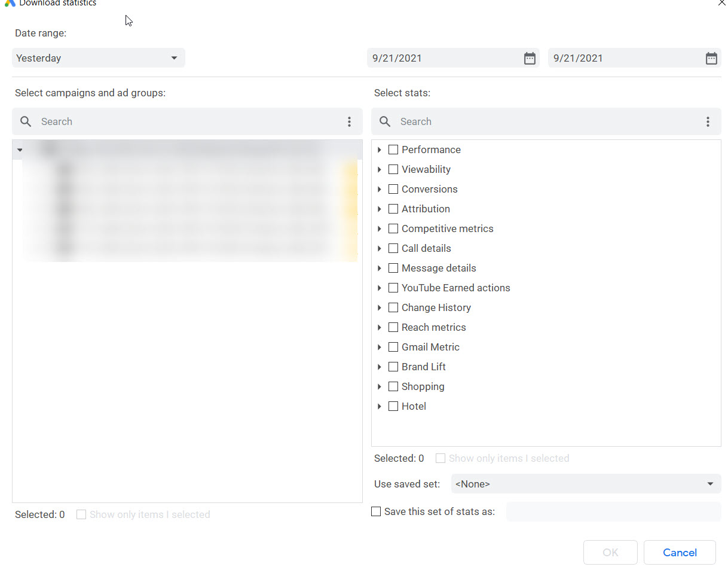Collapse the blurred account tree node
Screen dimensions: 728x579
point(20,150)
